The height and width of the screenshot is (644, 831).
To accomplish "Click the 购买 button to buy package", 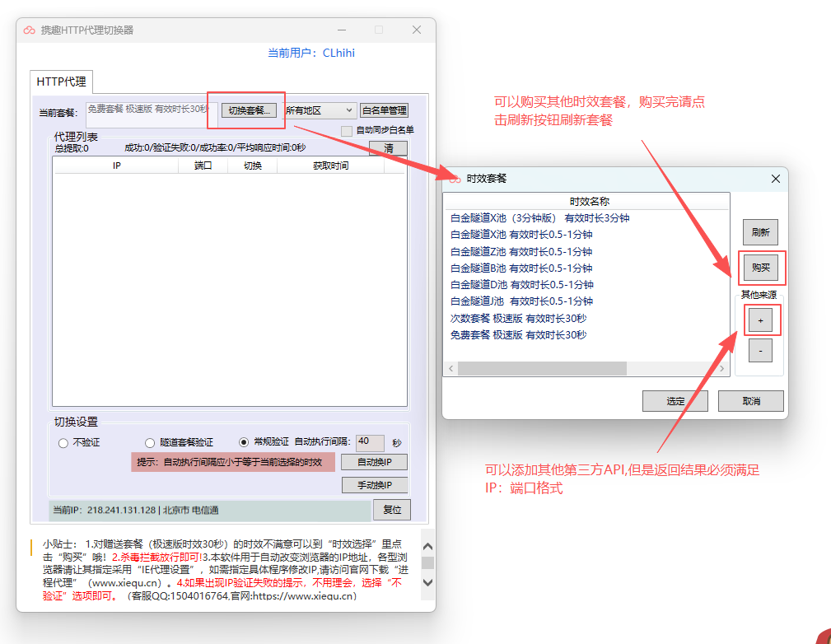I will pos(759,268).
